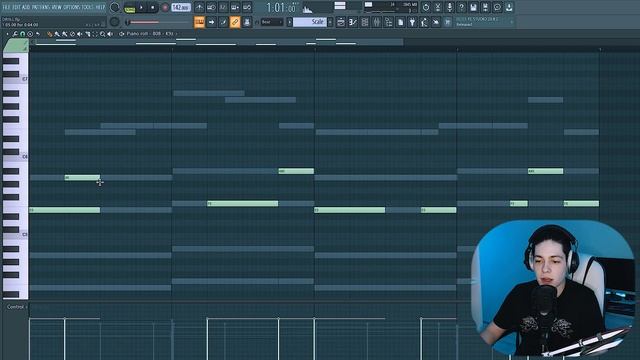Screen dimensions: 640x360
Task: Select the Select tool in piano roll toolbar
Action: (x=95, y=34)
